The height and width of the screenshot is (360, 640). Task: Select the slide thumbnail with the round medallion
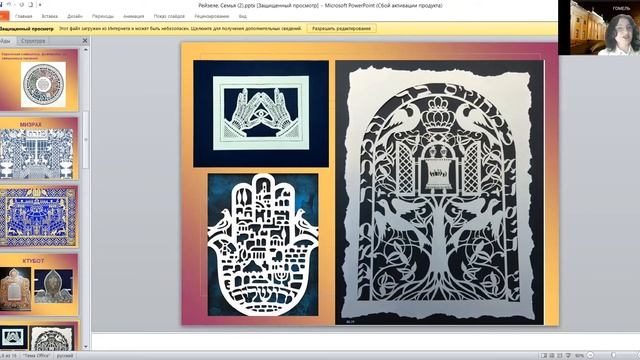(39, 80)
